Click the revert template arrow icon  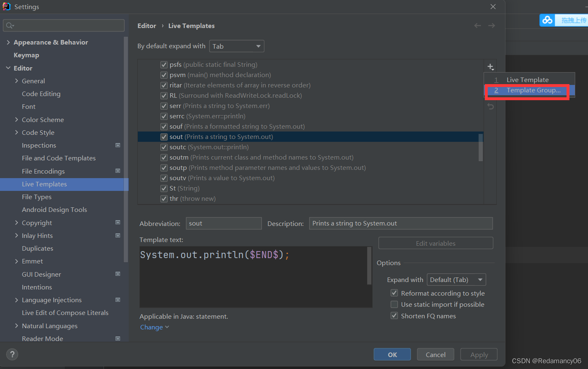pyautogui.click(x=490, y=106)
